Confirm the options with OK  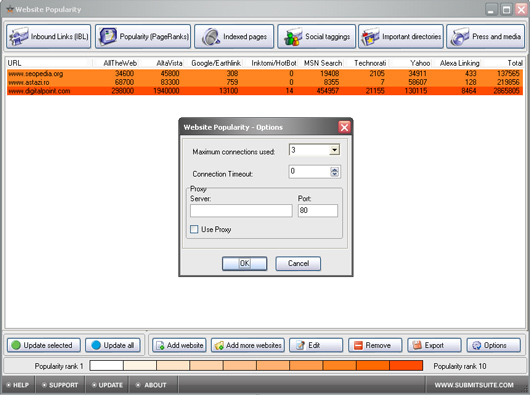(x=244, y=263)
